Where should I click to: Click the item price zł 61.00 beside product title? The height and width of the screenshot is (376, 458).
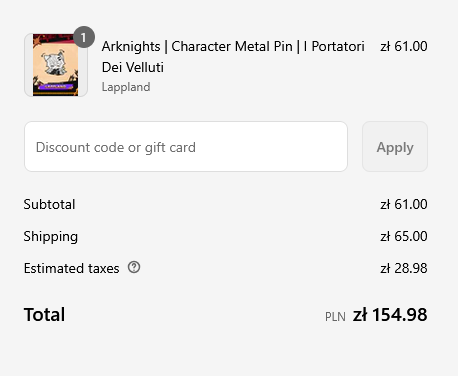click(x=404, y=46)
